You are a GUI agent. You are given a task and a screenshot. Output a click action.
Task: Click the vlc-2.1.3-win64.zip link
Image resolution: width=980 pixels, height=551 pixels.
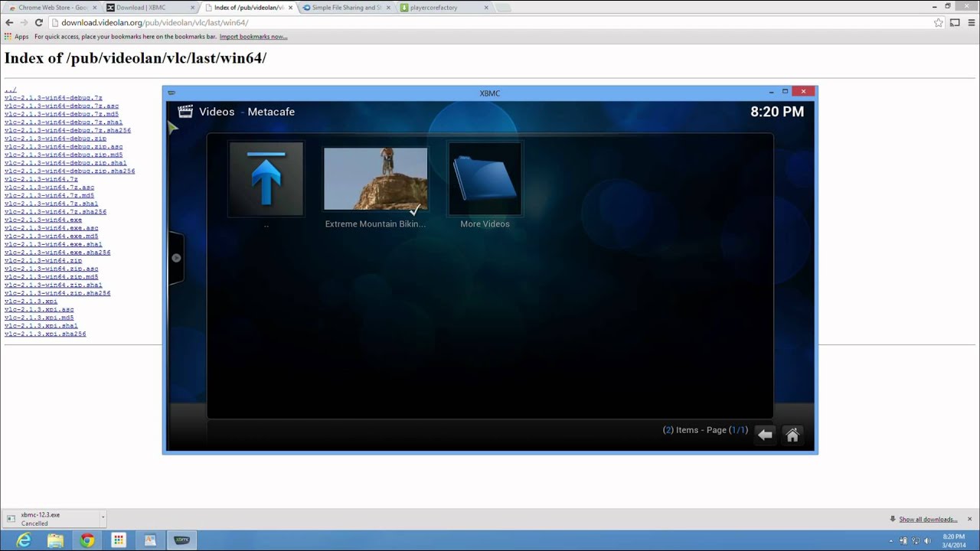point(43,260)
